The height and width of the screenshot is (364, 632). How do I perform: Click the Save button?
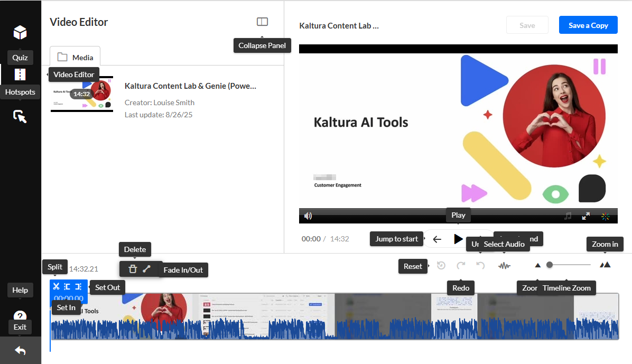(527, 25)
